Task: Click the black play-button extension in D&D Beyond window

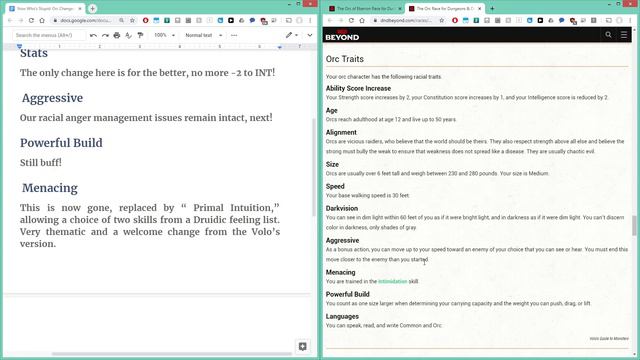Action: 540,20
